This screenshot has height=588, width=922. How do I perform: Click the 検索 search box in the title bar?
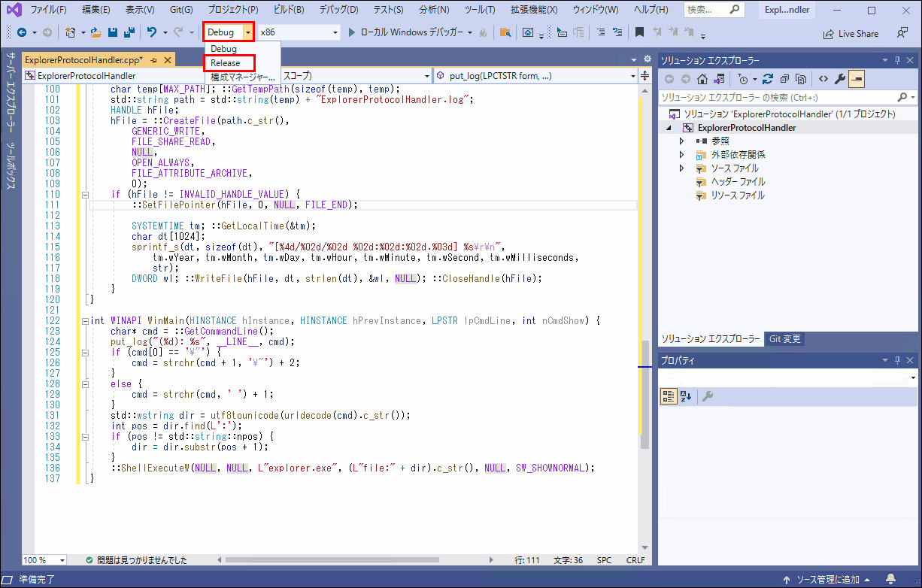(x=714, y=11)
